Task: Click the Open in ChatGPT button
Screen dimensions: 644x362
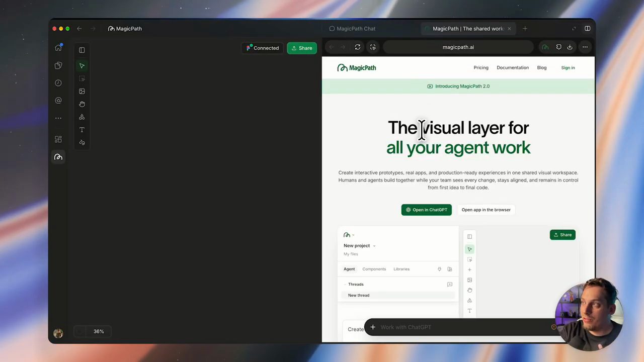Action: tap(427, 210)
